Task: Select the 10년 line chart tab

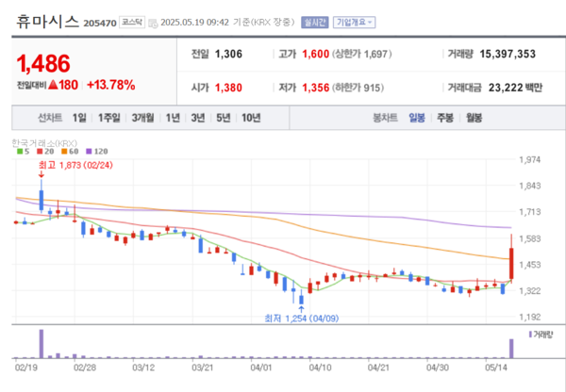Action: click(x=251, y=118)
